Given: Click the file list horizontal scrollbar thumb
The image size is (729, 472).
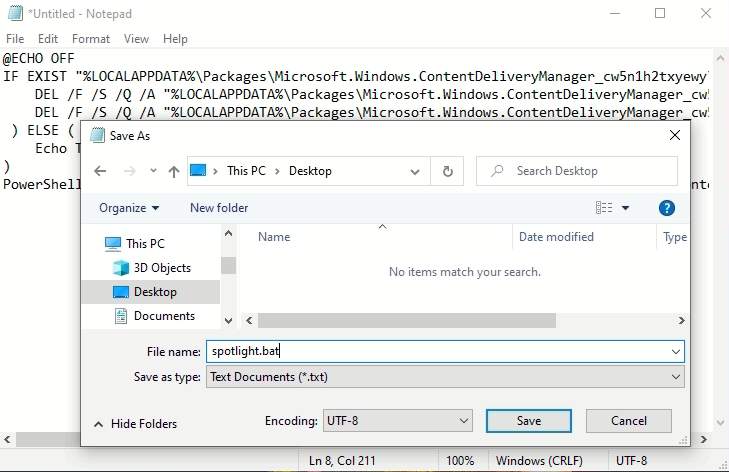Looking at the screenshot, I should 407,320.
